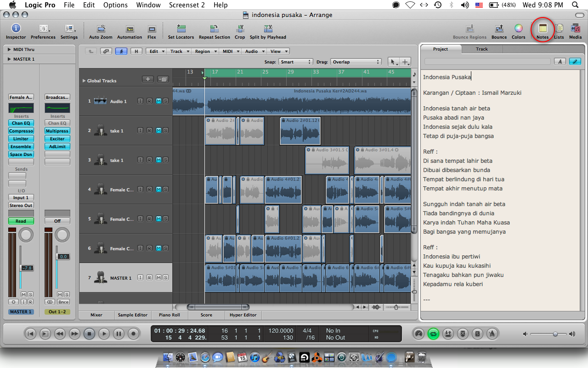The height and width of the screenshot is (368, 588).
Task: Click the Bounce Regions icon
Action: 469,29
